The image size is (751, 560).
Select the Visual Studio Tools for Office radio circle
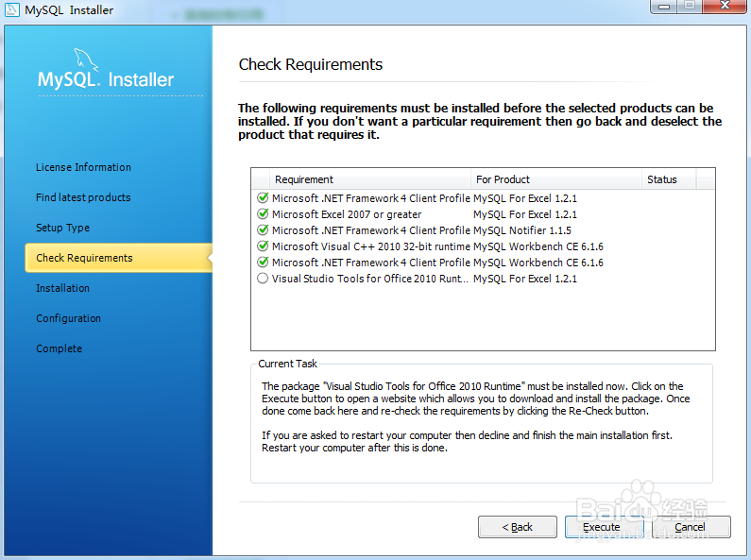click(x=263, y=278)
